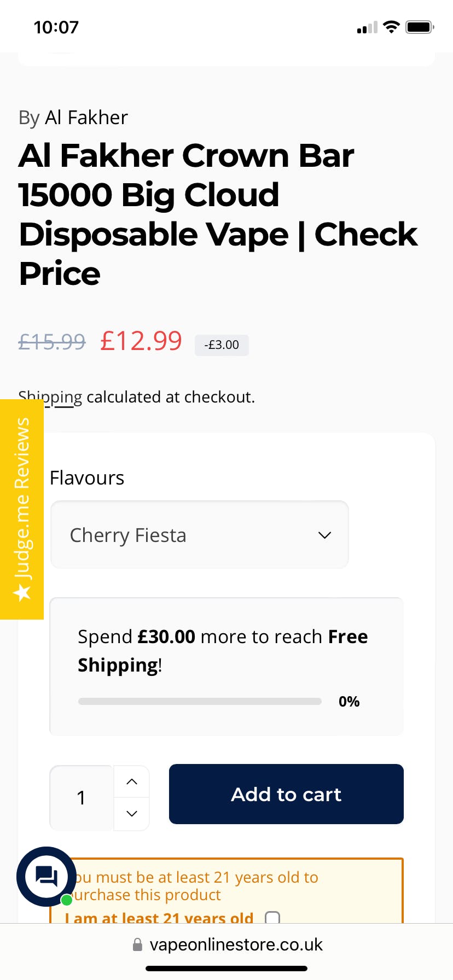Screen dimensions: 453x980
Task: Open the live chat widget
Action: [47, 876]
